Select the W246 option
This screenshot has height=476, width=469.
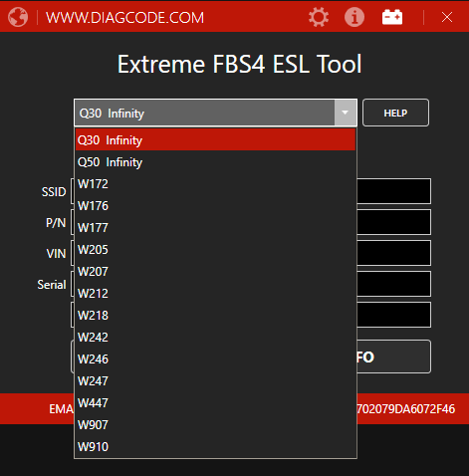(215, 359)
